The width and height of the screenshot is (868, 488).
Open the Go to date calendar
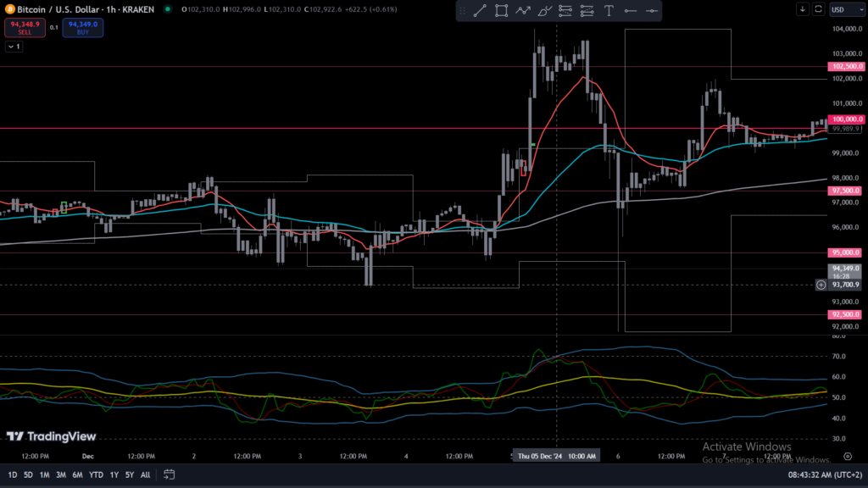pos(169,474)
